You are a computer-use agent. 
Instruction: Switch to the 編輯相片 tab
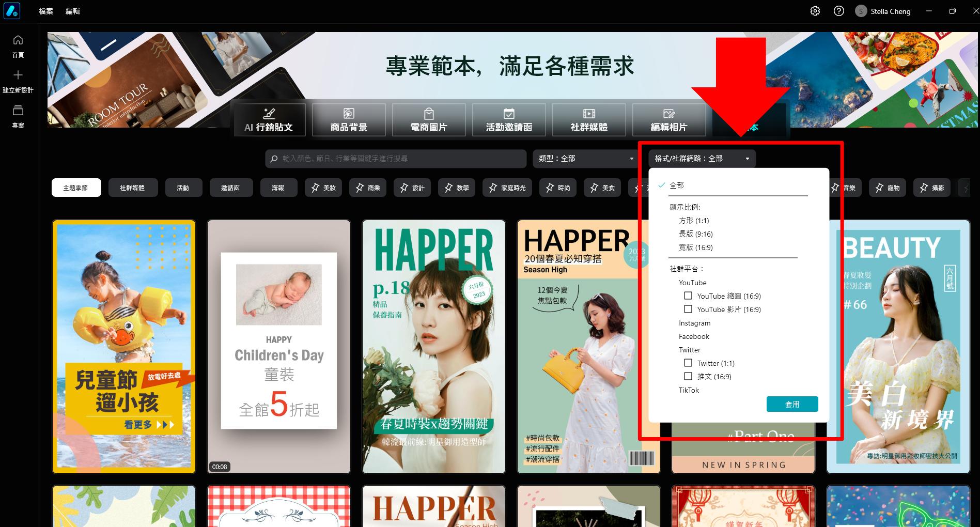tap(669, 120)
